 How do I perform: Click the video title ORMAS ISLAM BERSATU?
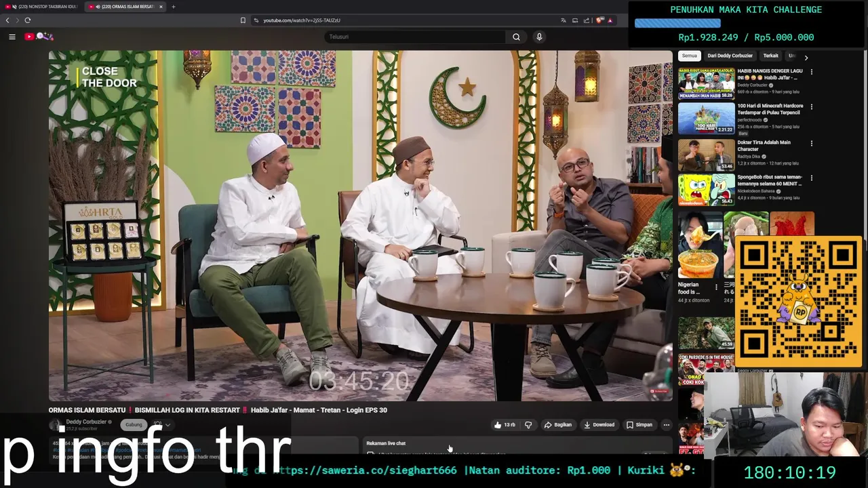[218, 410]
